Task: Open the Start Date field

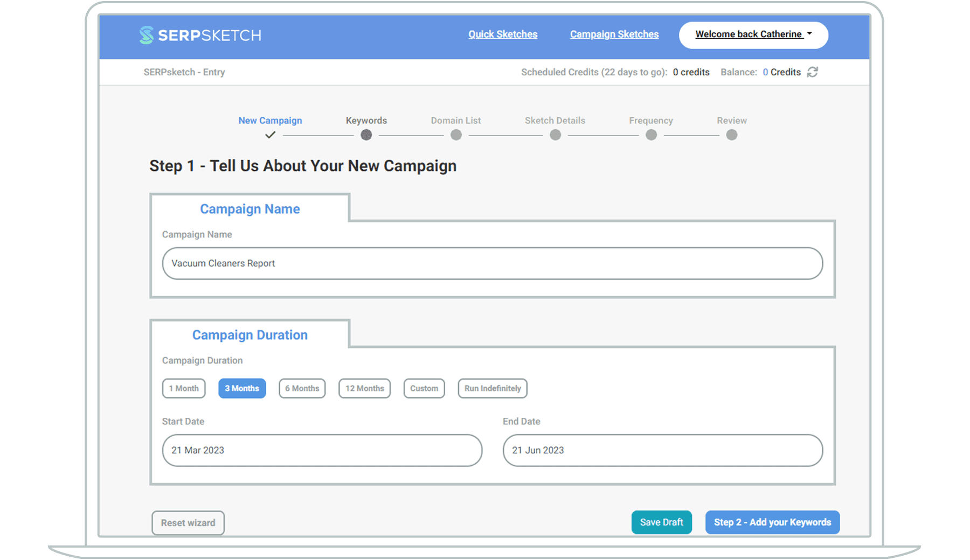Action: (x=322, y=450)
